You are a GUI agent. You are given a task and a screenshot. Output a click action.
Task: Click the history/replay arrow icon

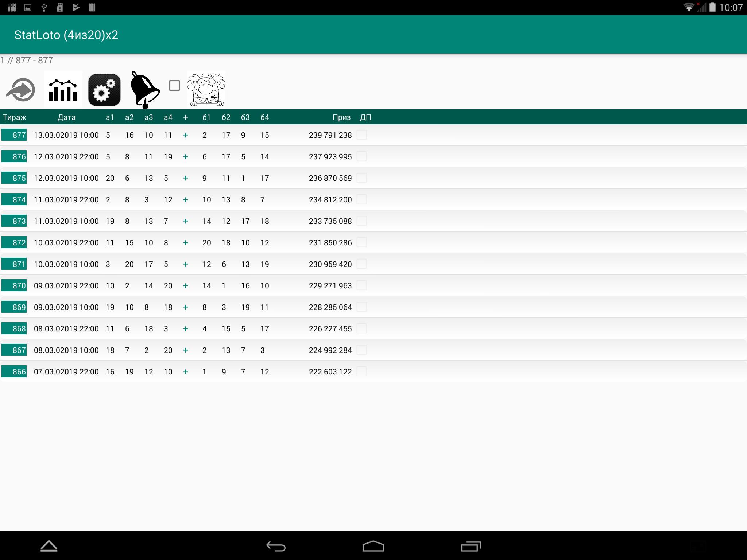coord(20,89)
